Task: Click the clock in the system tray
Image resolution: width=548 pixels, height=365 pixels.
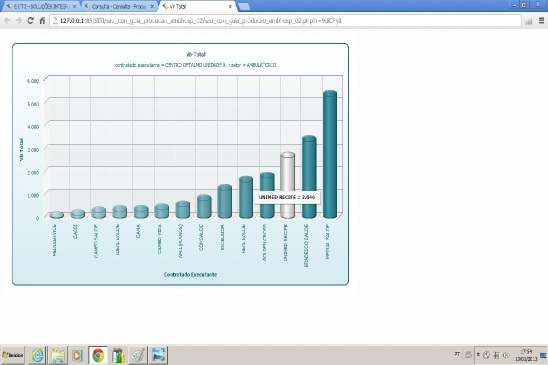Action: click(526, 355)
